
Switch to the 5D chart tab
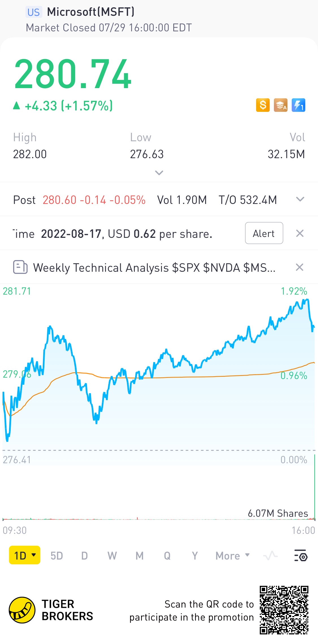57,556
